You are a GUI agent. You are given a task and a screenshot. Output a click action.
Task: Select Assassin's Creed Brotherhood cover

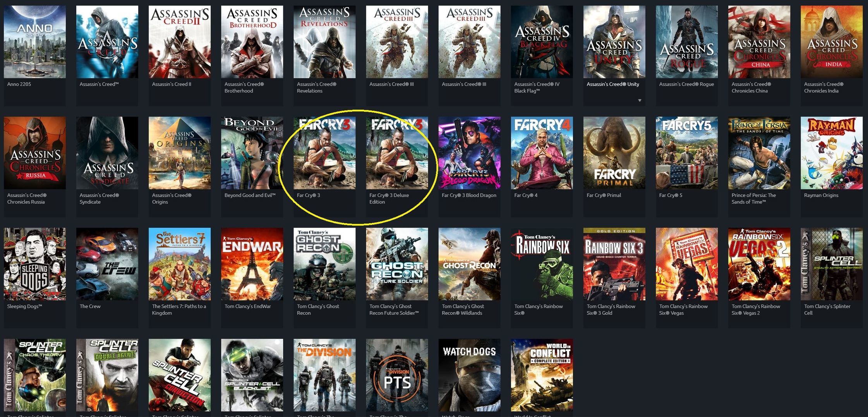click(x=252, y=42)
